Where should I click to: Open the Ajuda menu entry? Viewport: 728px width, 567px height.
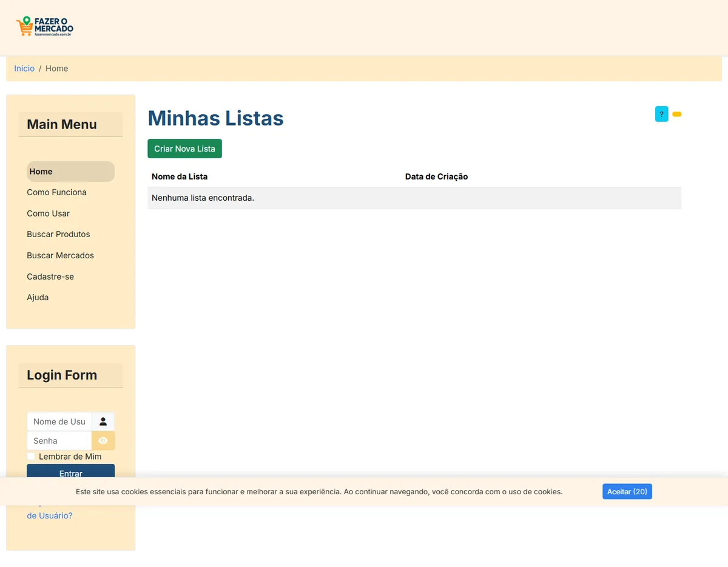pos(38,297)
